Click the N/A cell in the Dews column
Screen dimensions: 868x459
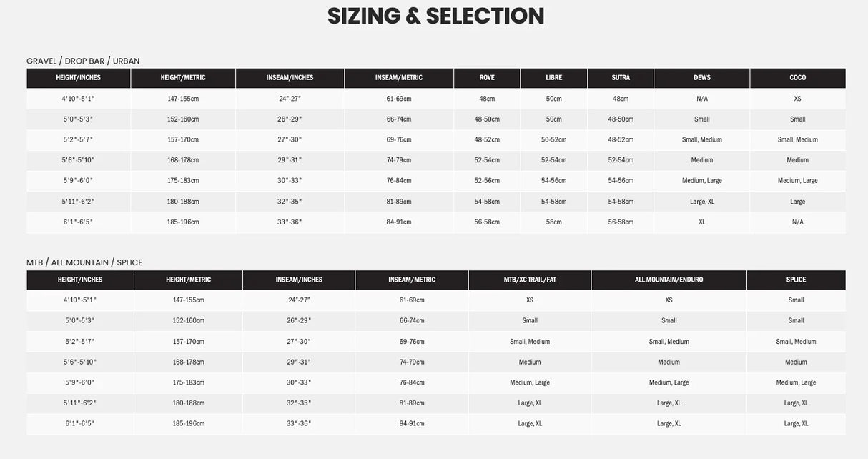click(701, 99)
